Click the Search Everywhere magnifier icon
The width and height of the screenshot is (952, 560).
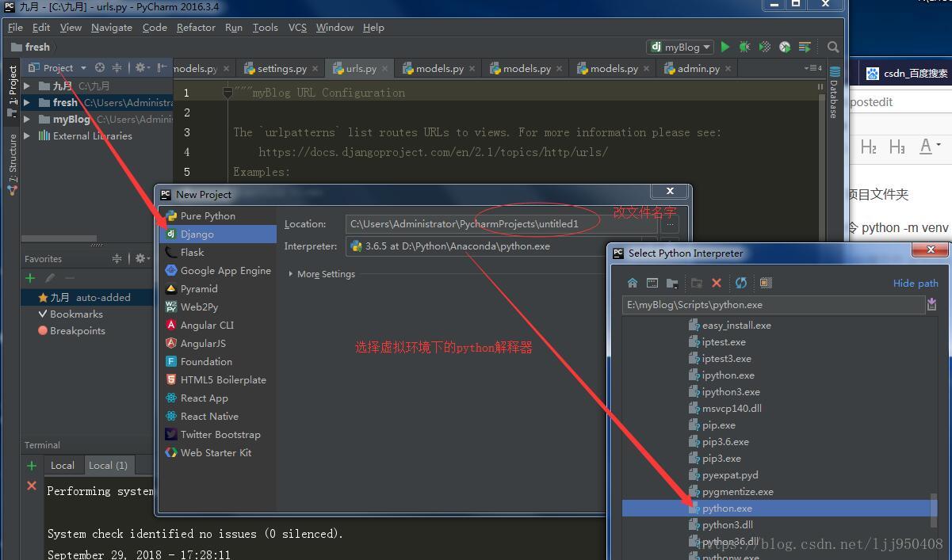832,47
